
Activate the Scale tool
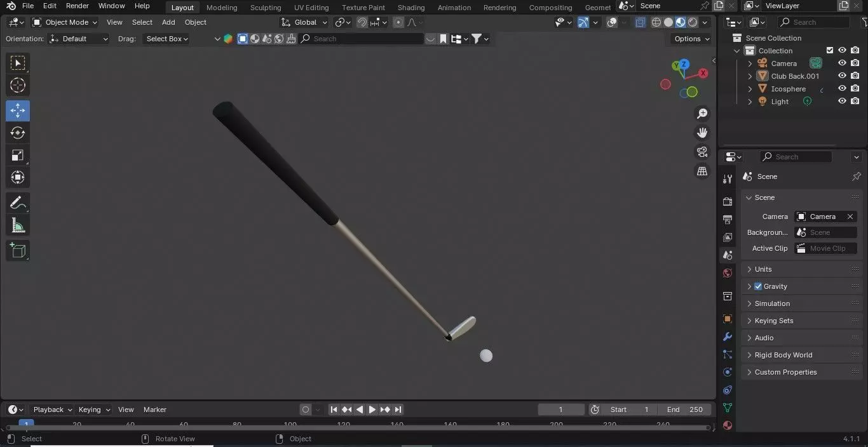(18, 155)
